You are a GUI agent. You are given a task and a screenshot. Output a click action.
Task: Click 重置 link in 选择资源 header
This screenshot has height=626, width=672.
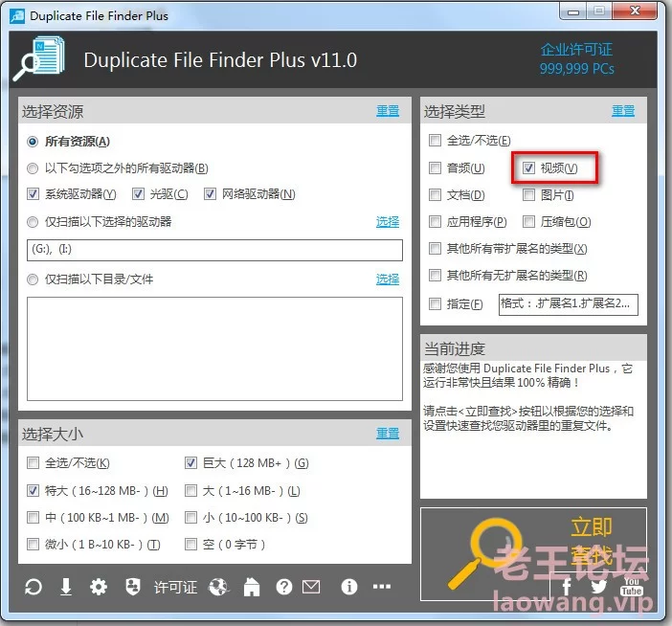coord(388,111)
